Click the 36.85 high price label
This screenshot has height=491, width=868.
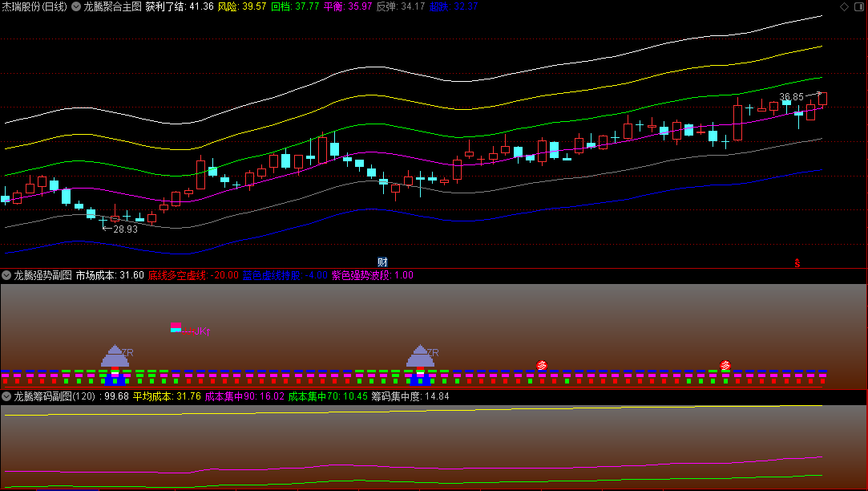tap(792, 97)
